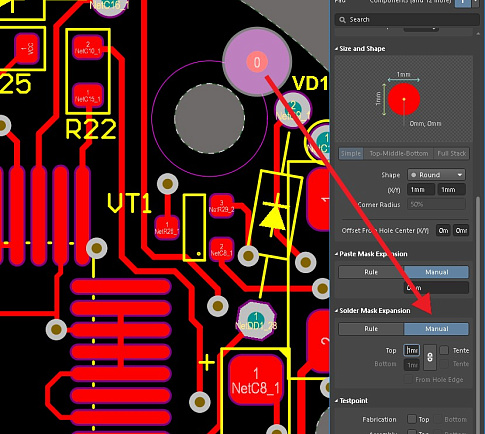Collapse the Testpoint section
This screenshot has width=485, height=434.
(x=336, y=401)
